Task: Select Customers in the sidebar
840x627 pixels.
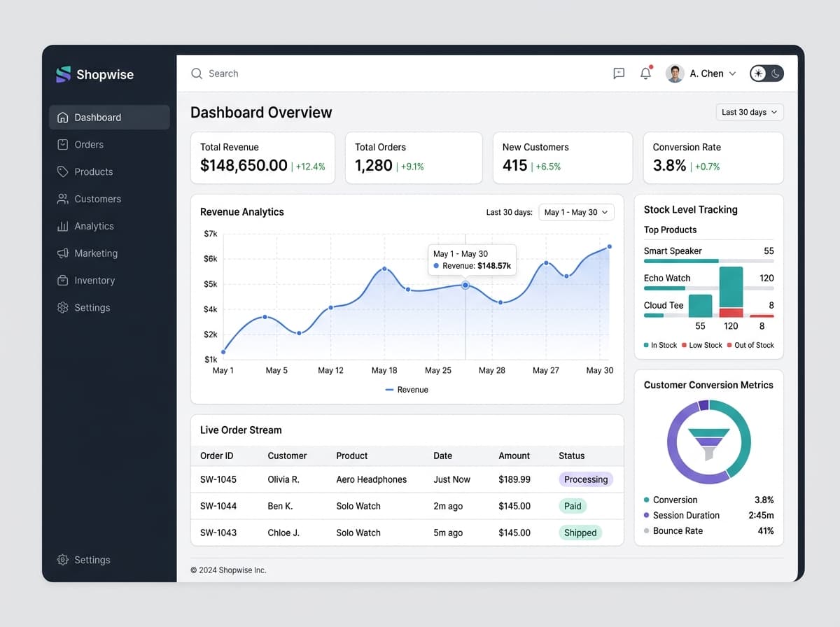Action: (x=109, y=199)
